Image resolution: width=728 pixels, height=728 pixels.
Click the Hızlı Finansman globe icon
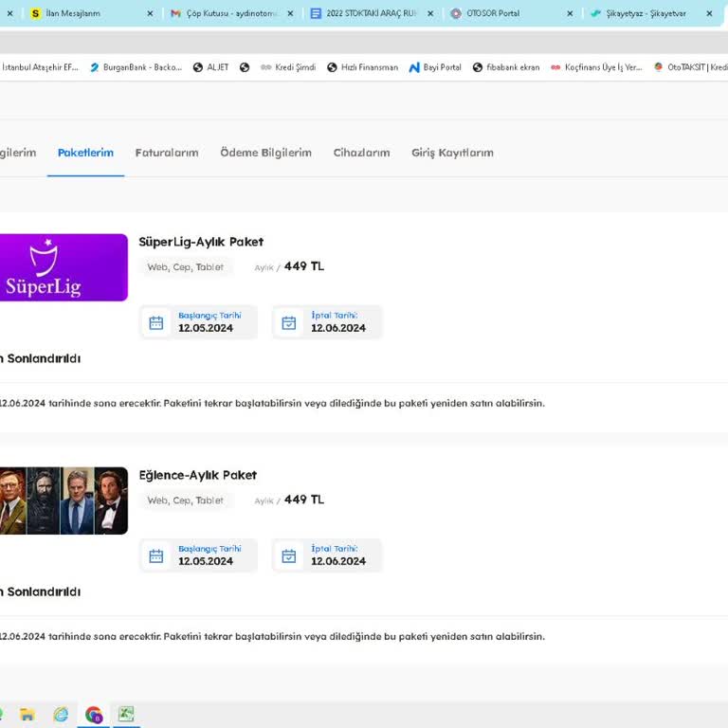pyautogui.click(x=332, y=67)
